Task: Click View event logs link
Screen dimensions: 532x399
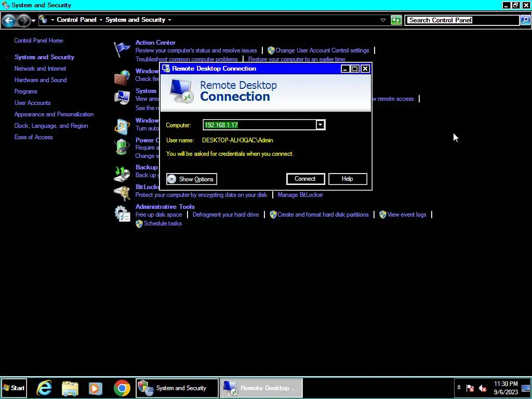Action: click(x=407, y=215)
